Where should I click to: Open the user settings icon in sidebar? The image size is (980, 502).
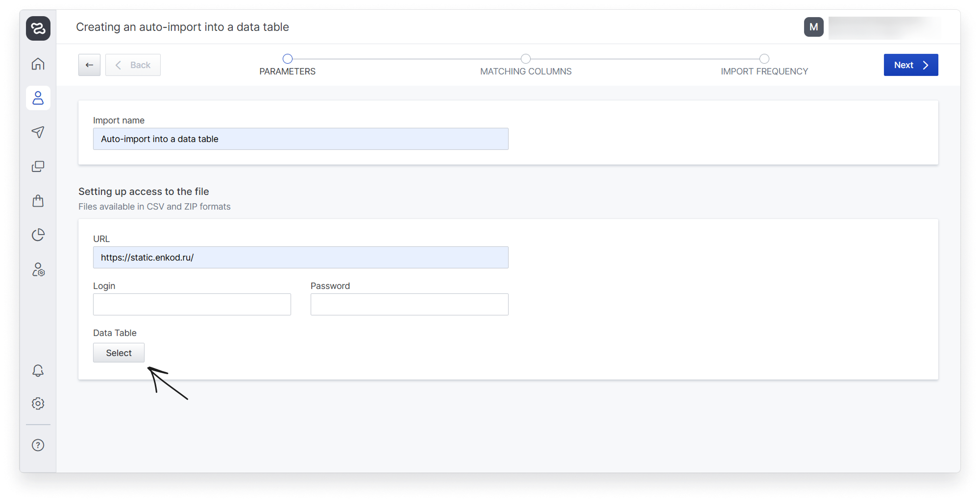pyautogui.click(x=38, y=270)
